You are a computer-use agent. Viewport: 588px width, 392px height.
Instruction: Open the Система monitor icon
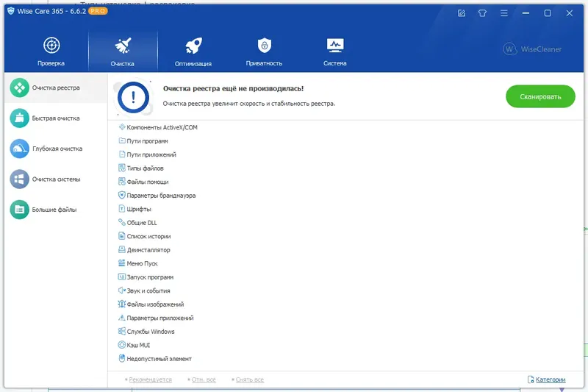[x=335, y=46]
